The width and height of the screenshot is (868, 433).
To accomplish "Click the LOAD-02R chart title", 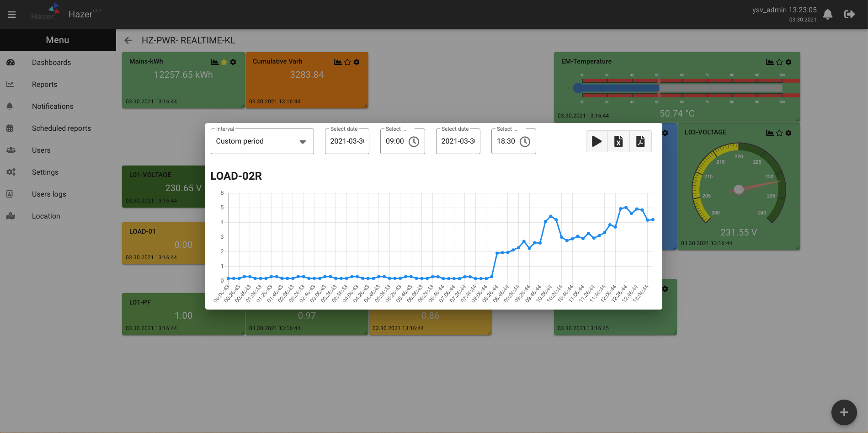I will click(236, 176).
